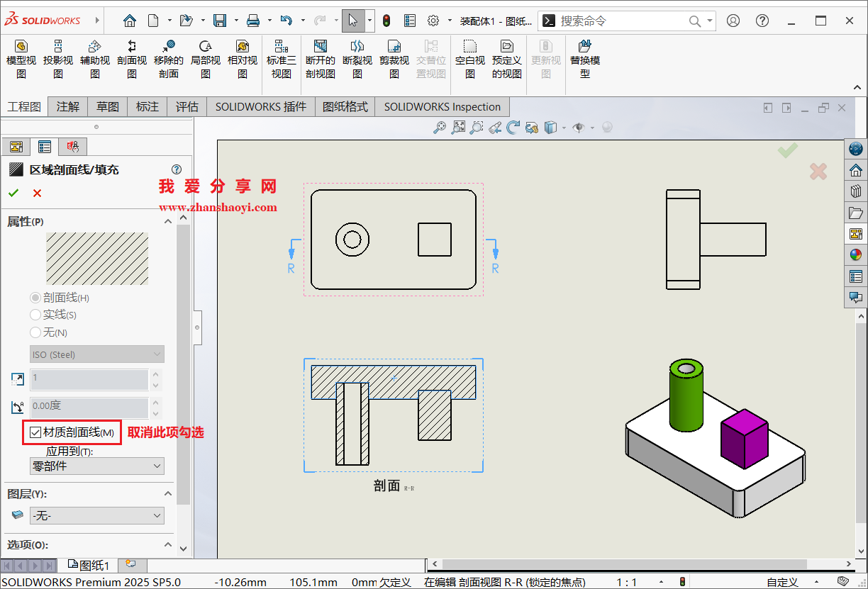Open the ISO (Steel) pattern dropdown
The height and width of the screenshot is (589, 868).
pos(97,354)
